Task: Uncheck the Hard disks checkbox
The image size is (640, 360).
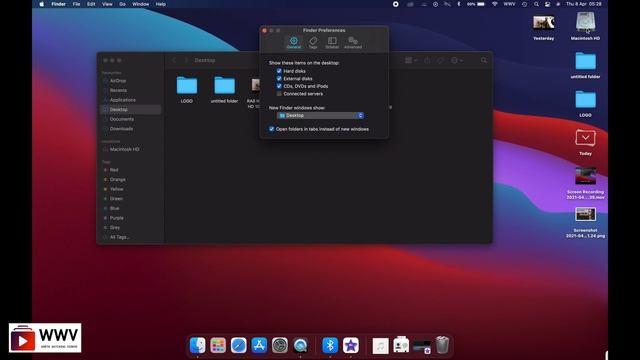Action: (x=279, y=71)
